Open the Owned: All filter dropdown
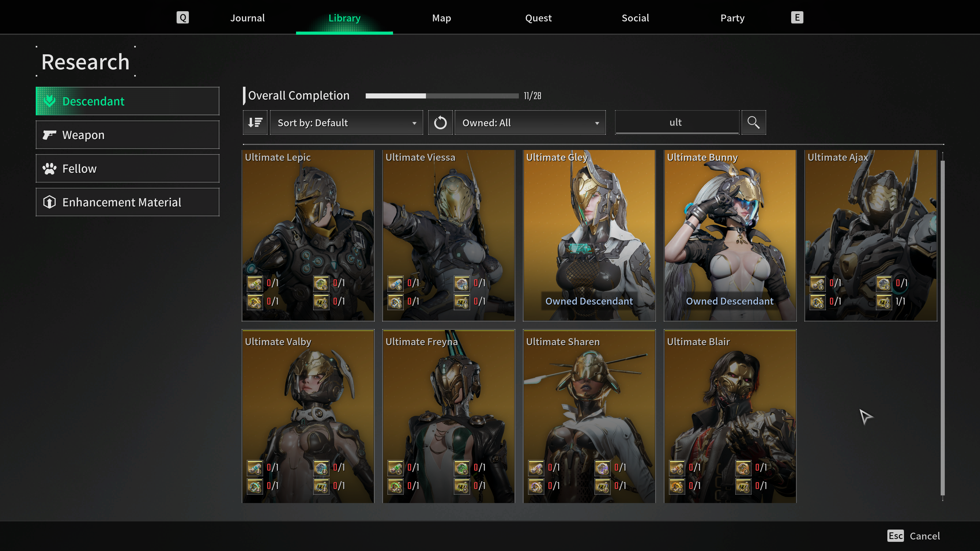The height and width of the screenshot is (551, 980). pyautogui.click(x=530, y=122)
